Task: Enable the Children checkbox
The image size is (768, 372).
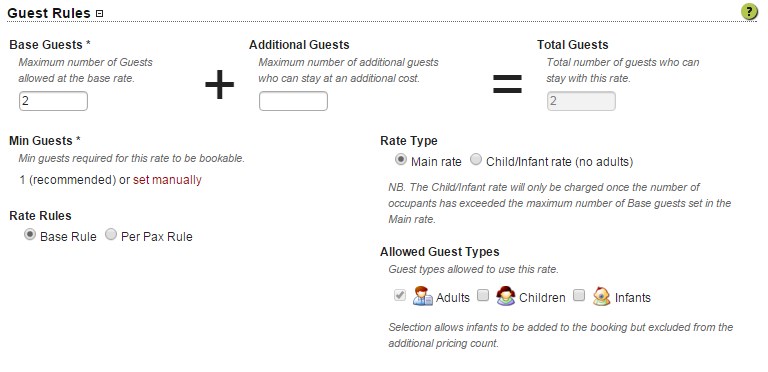Action: 483,295
